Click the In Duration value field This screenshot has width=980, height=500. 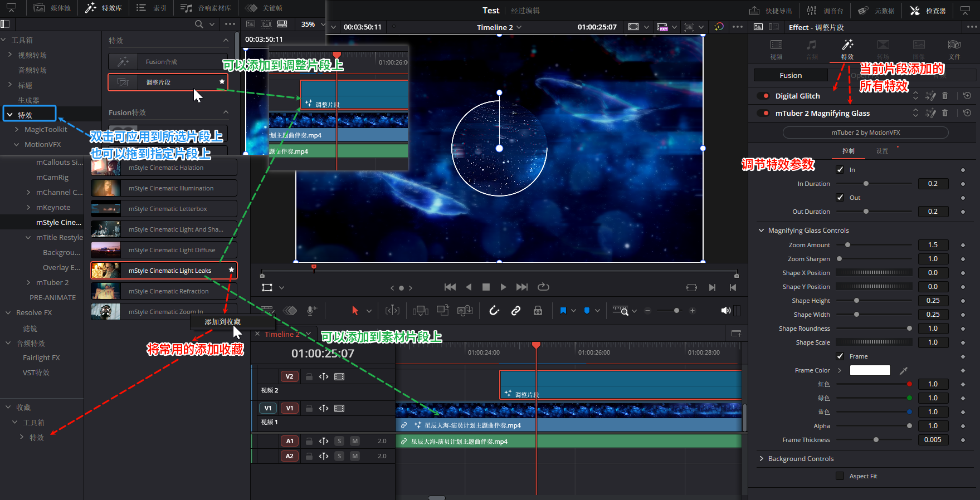(933, 184)
